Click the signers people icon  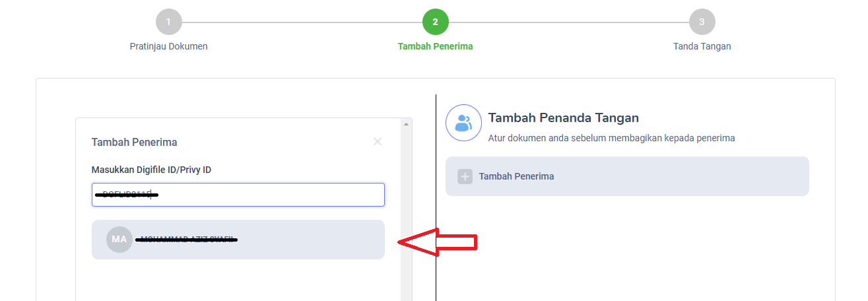pos(464,123)
